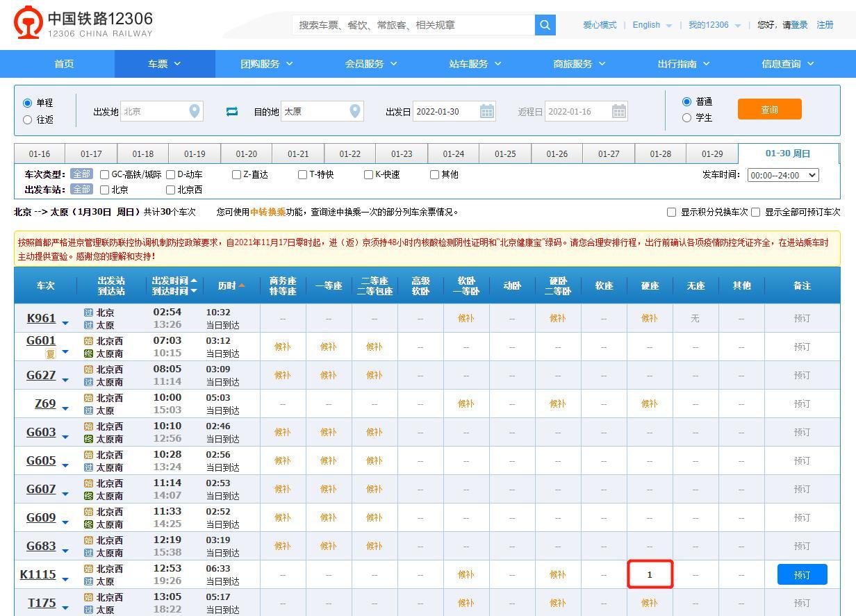The image size is (856, 616).
Task: Swap departure and destination cities
Action: pyautogui.click(x=232, y=111)
